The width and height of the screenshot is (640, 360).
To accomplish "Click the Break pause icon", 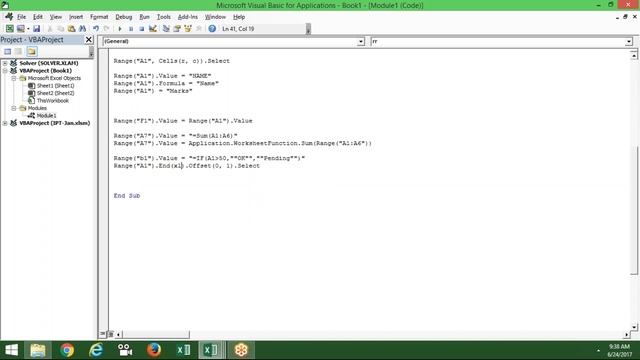I will [x=131, y=29].
